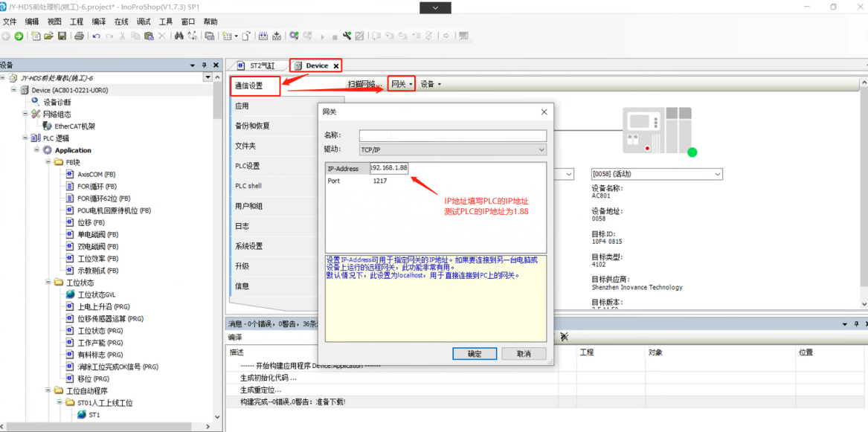The width and height of the screenshot is (868, 432).
Task: Click the wrench tool icon in toolbar
Action: 347,36
